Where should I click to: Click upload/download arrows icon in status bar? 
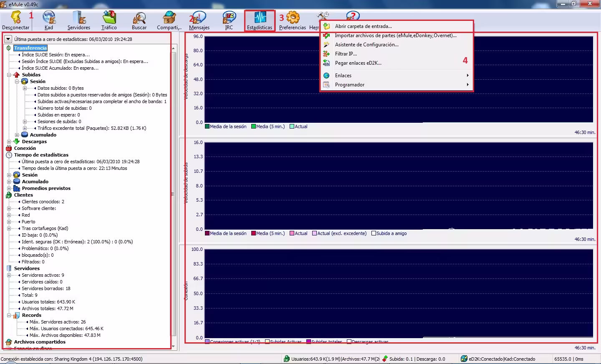tap(385, 359)
